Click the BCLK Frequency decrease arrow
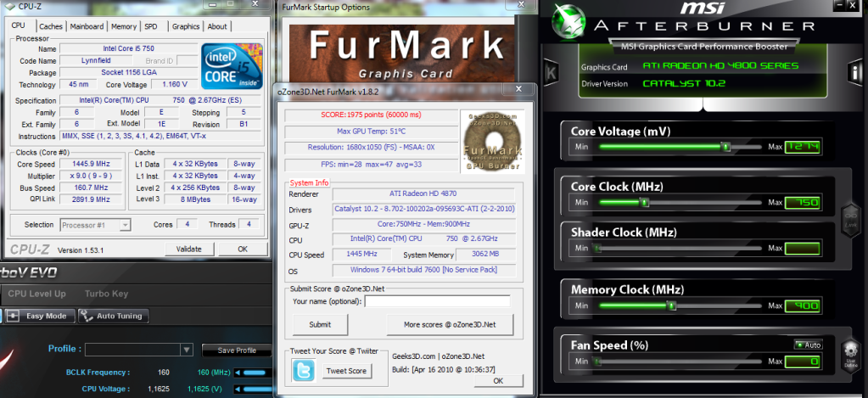 [x=237, y=373]
